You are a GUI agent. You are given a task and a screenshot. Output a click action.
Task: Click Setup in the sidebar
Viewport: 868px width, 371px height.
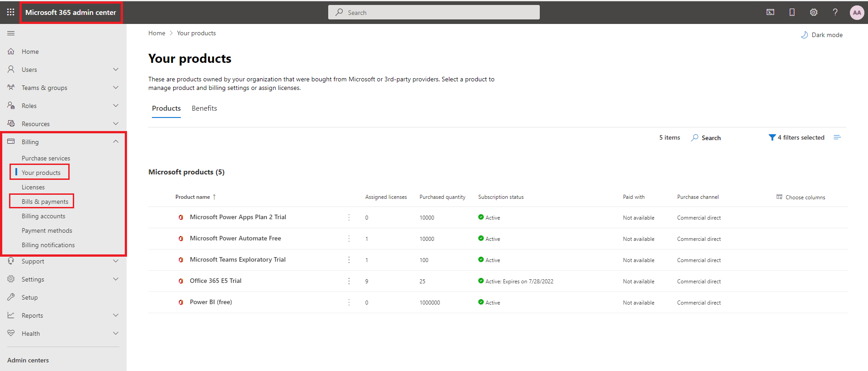click(x=30, y=297)
